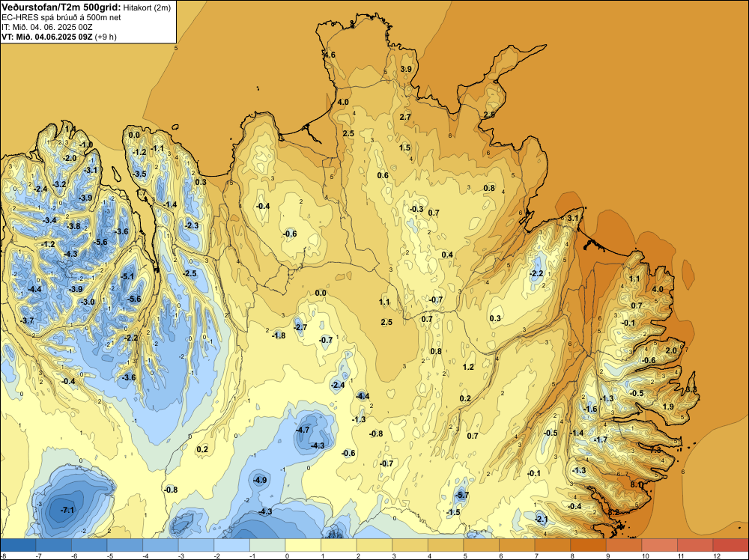Click the 7.3 temperature value
The height and width of the screenshot is (560, 749).
[x=655, y=450]
